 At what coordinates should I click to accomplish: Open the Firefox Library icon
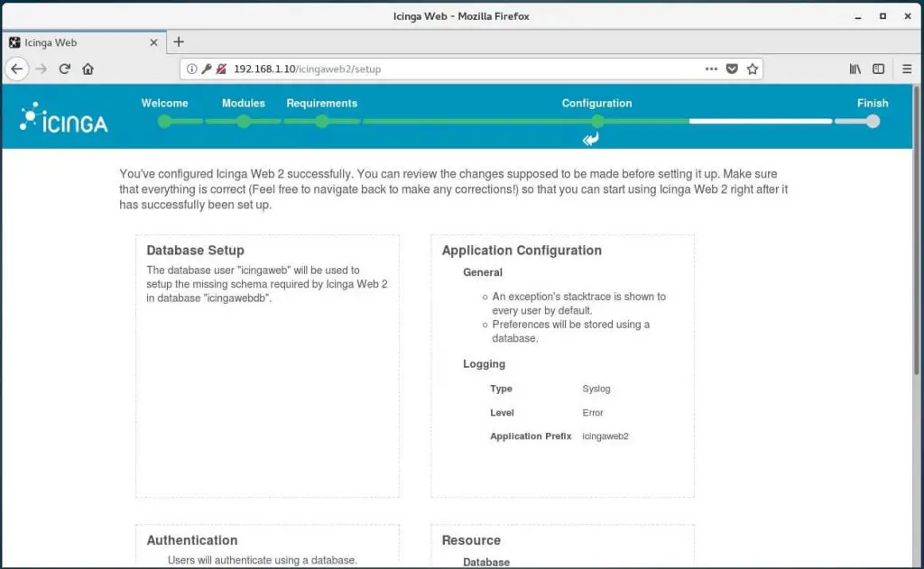pos(855,69)
